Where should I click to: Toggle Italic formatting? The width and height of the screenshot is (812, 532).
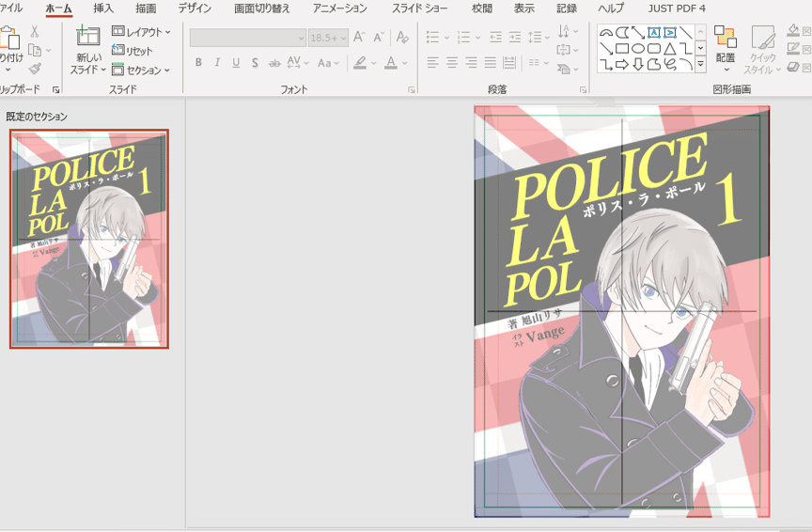point(217,63)
